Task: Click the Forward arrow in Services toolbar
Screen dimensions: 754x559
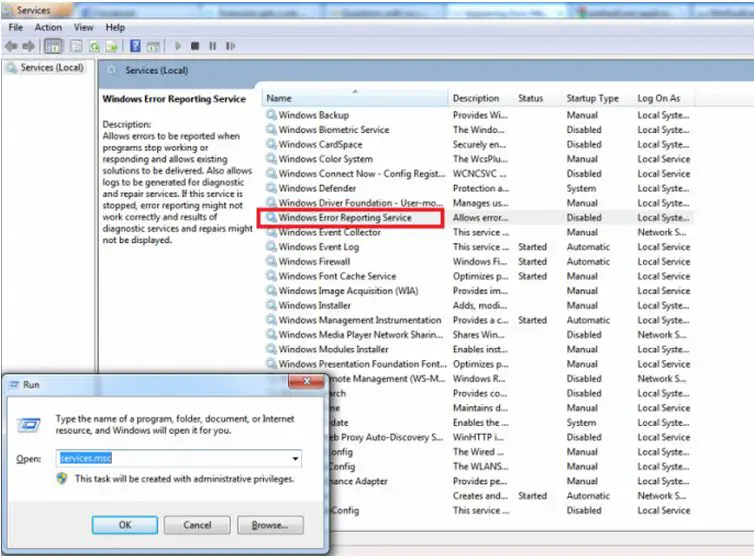Action: point(29,46)
